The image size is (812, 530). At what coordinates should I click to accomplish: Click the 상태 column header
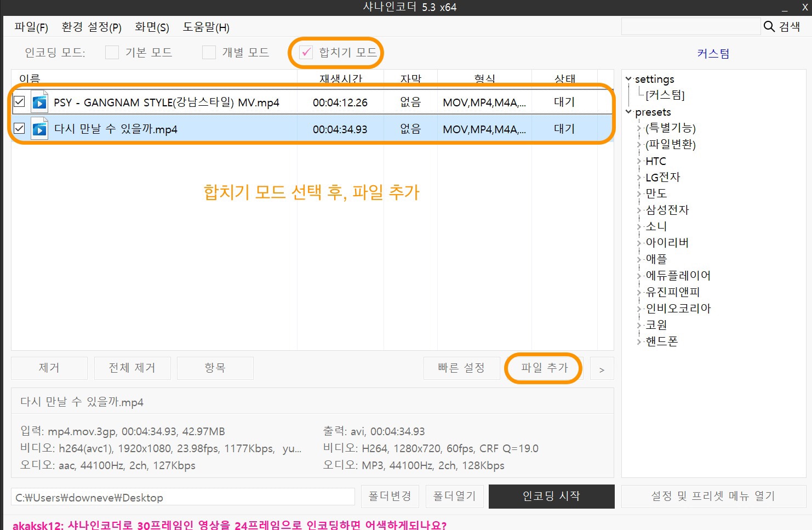tap(565, 78)
